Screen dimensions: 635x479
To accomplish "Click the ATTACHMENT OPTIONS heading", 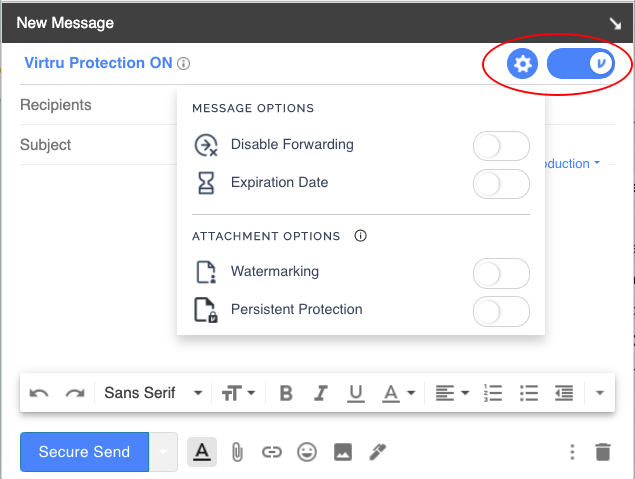I will tap(266, 236).
